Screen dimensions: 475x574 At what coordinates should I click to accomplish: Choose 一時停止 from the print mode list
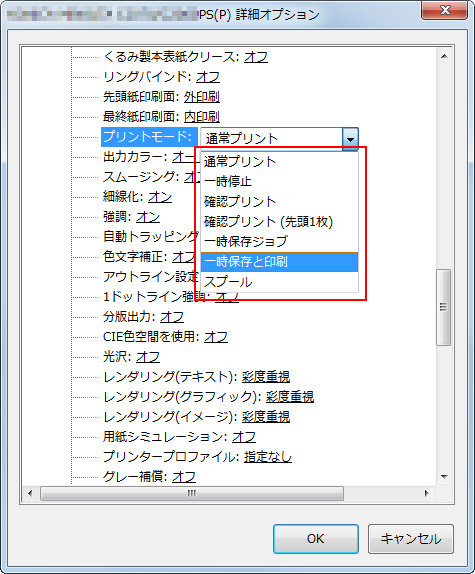pyautogui.click(x=279, y=181)
